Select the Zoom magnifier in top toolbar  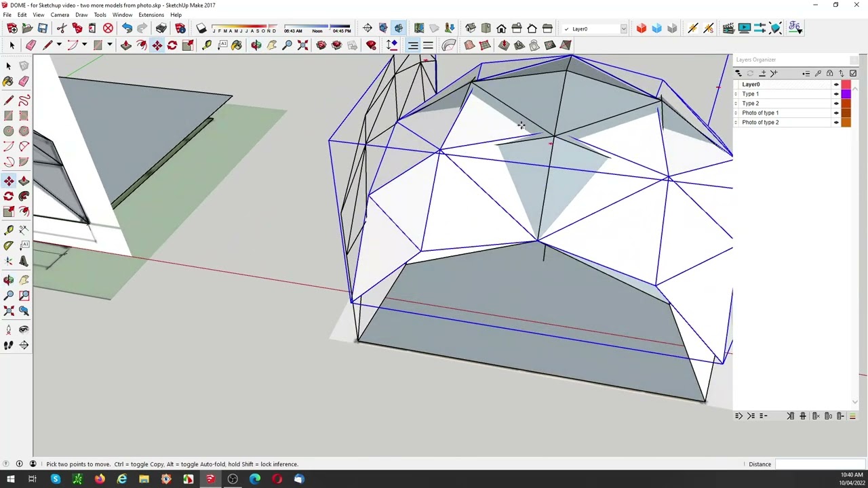click(288, 45)
